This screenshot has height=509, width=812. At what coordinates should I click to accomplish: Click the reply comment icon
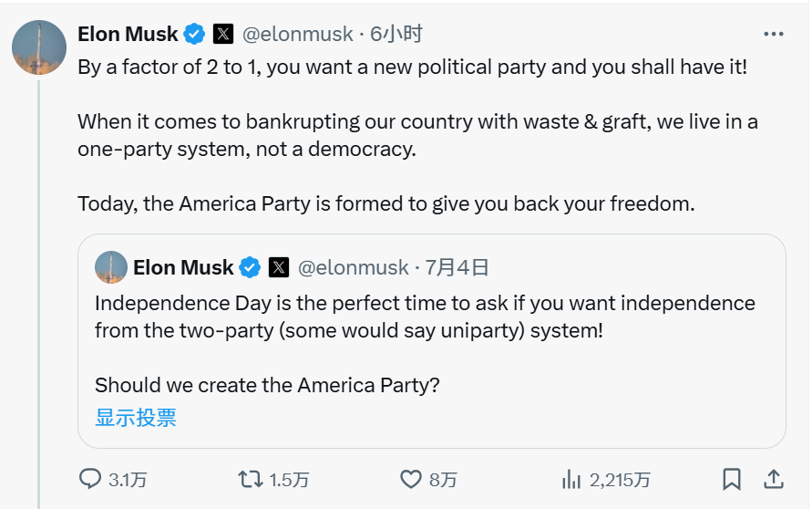[x=90, y=479]
